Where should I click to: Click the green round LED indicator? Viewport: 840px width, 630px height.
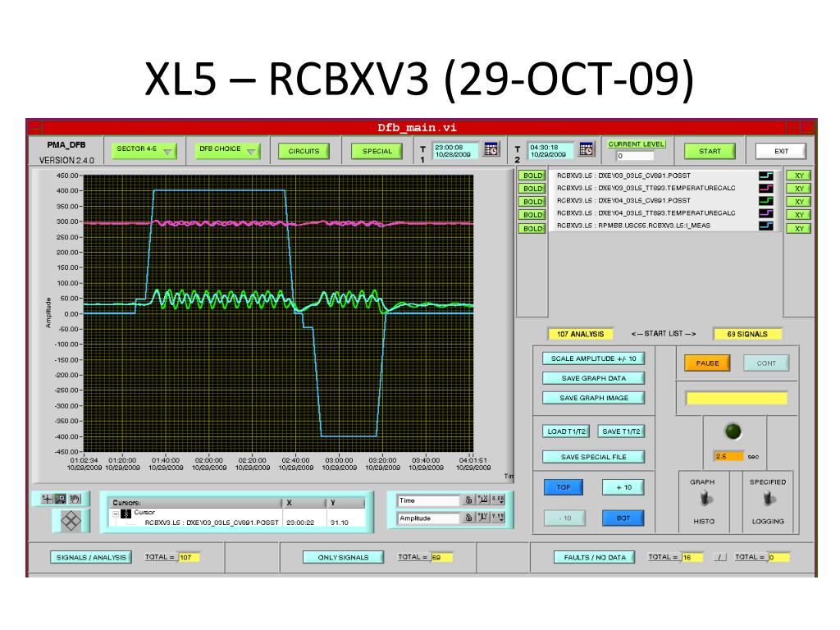733,431
